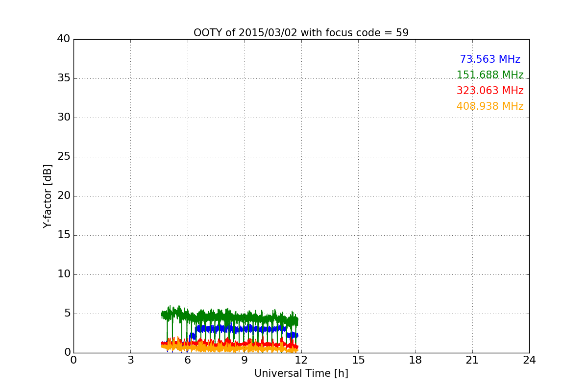588x392 pixels.
Task: Click the x-axis tick label 21
Action: point(472,360)
